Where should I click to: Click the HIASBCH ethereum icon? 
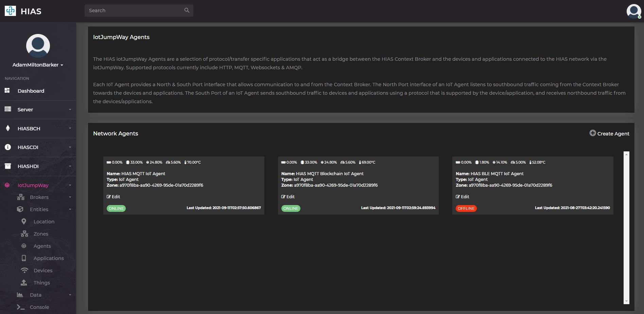click(8, 128)
